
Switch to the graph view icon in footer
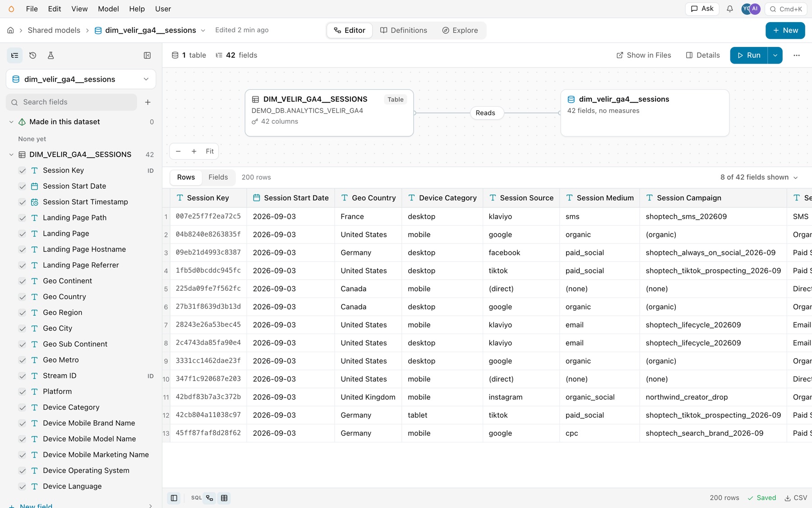tap(210, 498)
